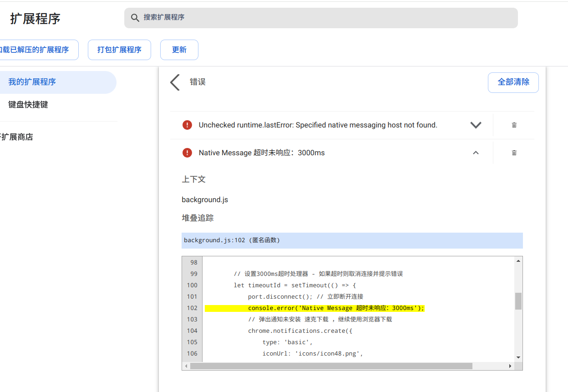Click the 全部清除 button
Image resolution: width=568 pixels, height=392 pixels.
pos(513,82)
